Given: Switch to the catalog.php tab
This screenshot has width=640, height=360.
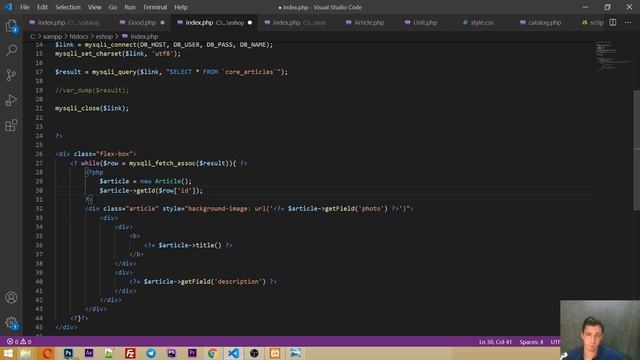Looking at the screenshot, I should click(x=544, y=22).
